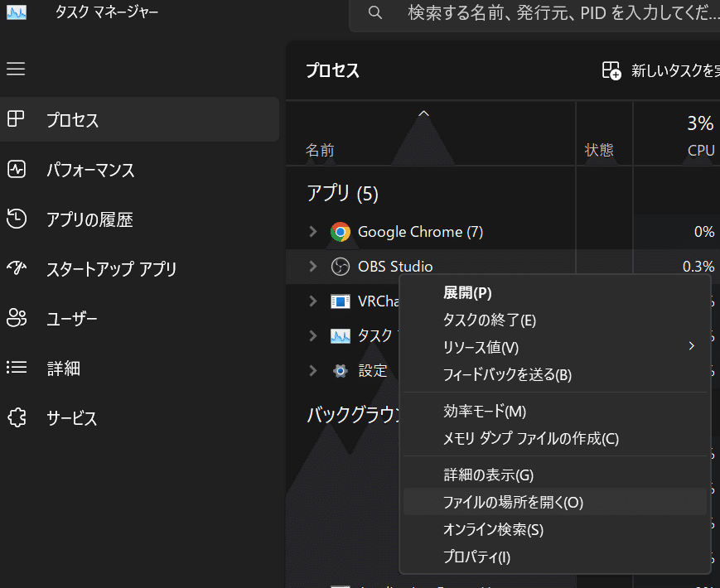The image size is (720, 588).
Task: Open the Users section icon
Action: 17,318
